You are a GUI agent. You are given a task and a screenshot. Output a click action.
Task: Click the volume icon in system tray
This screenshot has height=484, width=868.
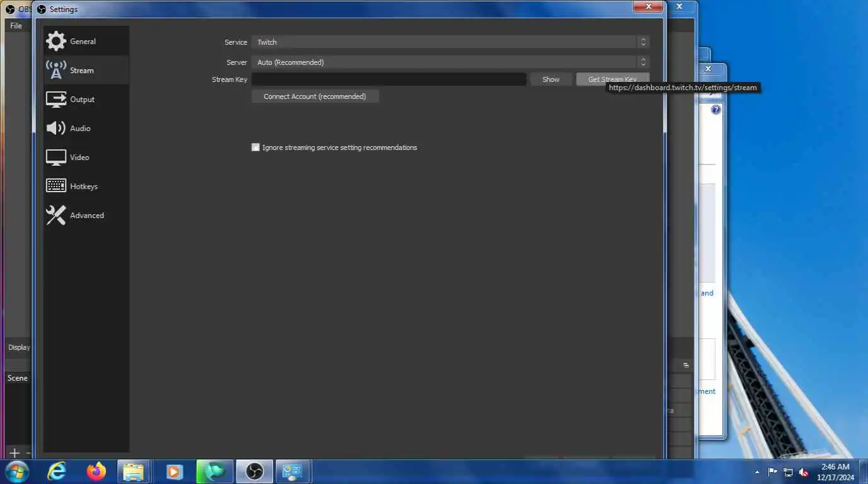tap(804, 472)
